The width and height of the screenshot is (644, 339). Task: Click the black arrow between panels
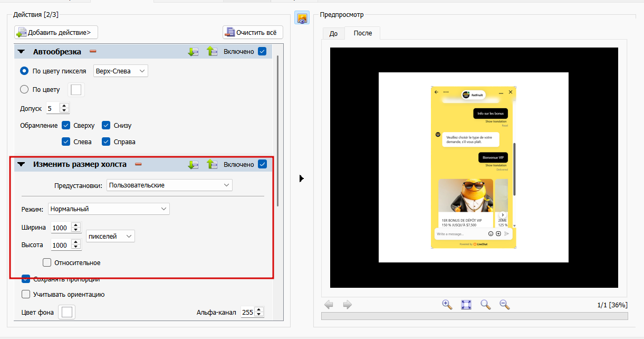tap(302, 178)
